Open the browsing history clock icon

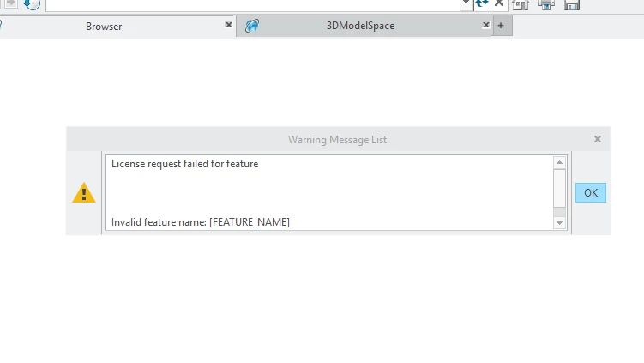click(32, 3)
